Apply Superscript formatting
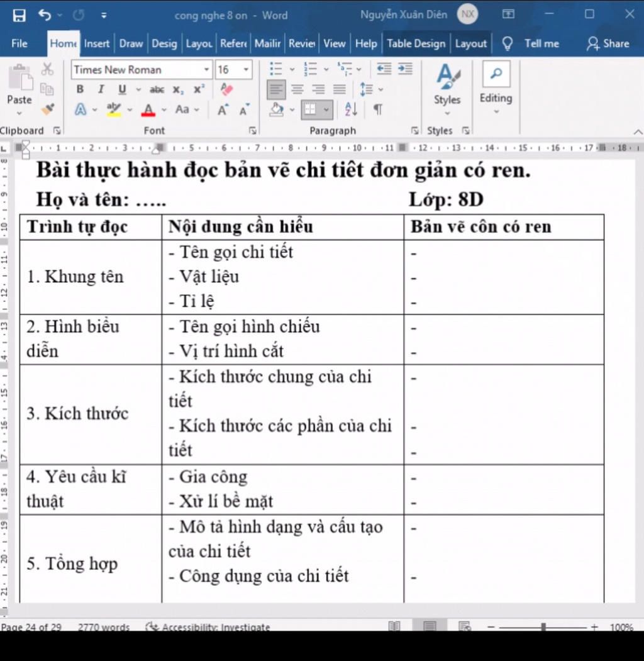Screen dimensions: 644x661 point(199,89)
